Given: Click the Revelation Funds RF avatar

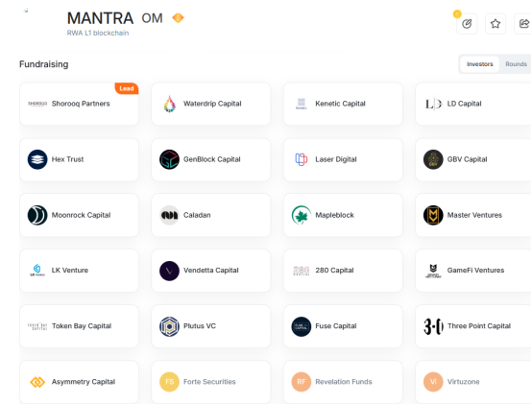Looking at the screenshot, I should (x=302, y=382).
